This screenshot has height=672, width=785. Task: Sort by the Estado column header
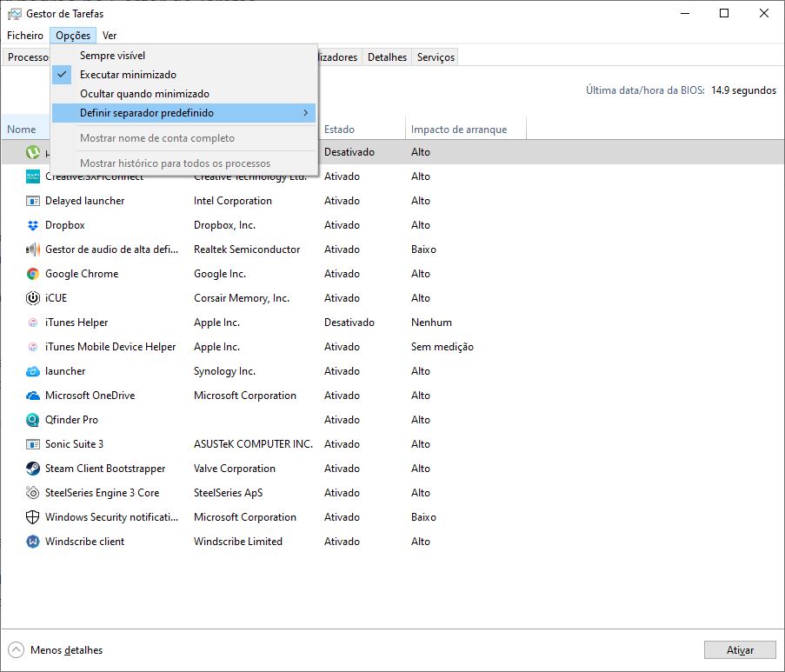point(363,130)
